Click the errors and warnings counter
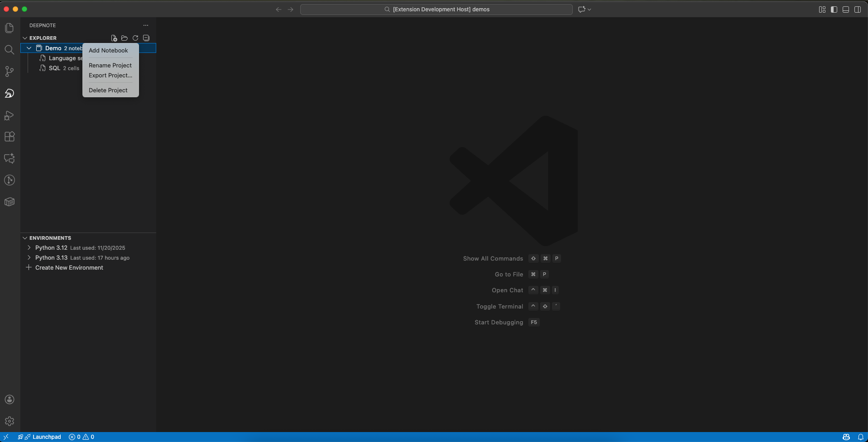 click(x=82, y=437)
